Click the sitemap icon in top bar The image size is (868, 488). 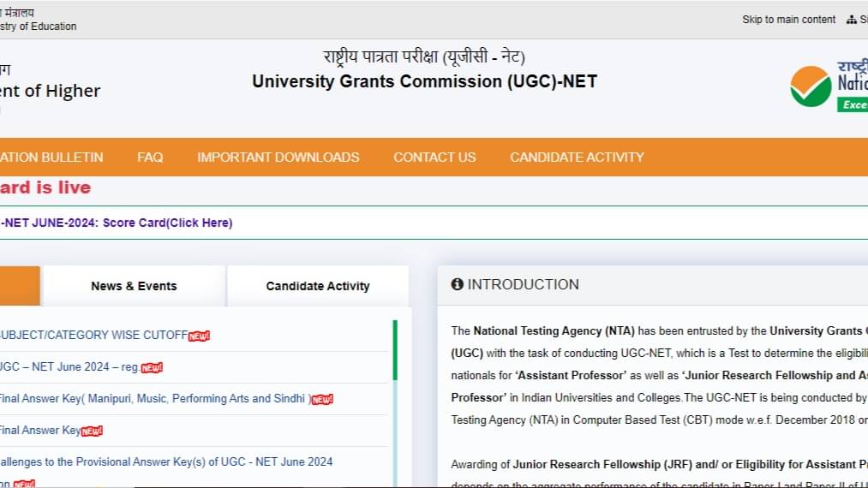(x=852, y=20)
